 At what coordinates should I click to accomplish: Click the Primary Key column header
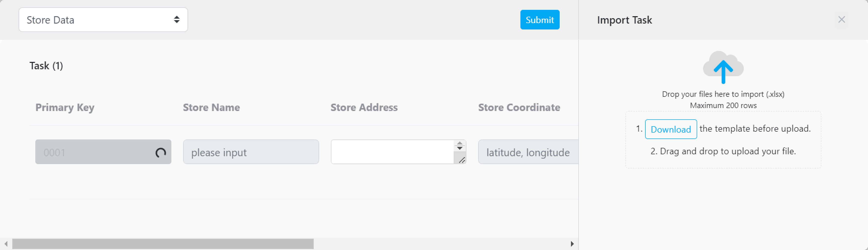point(65,108)
